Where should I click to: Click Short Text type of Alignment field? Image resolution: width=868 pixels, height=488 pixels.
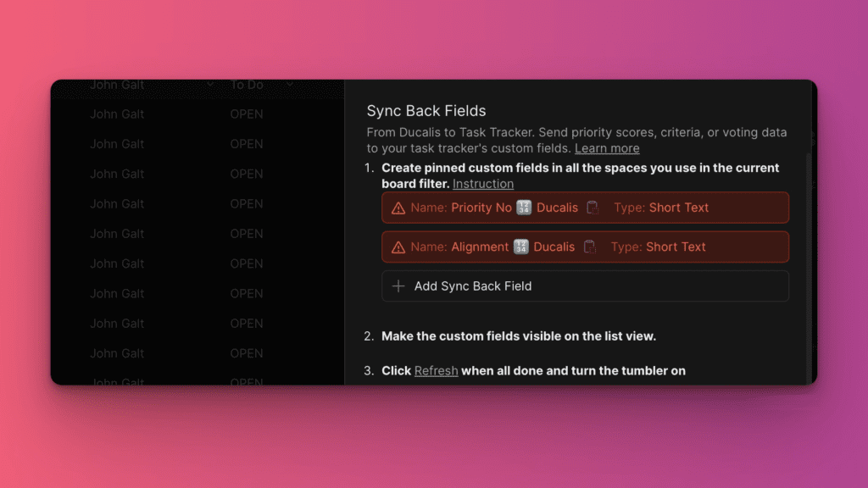click(x=676, y=247)
